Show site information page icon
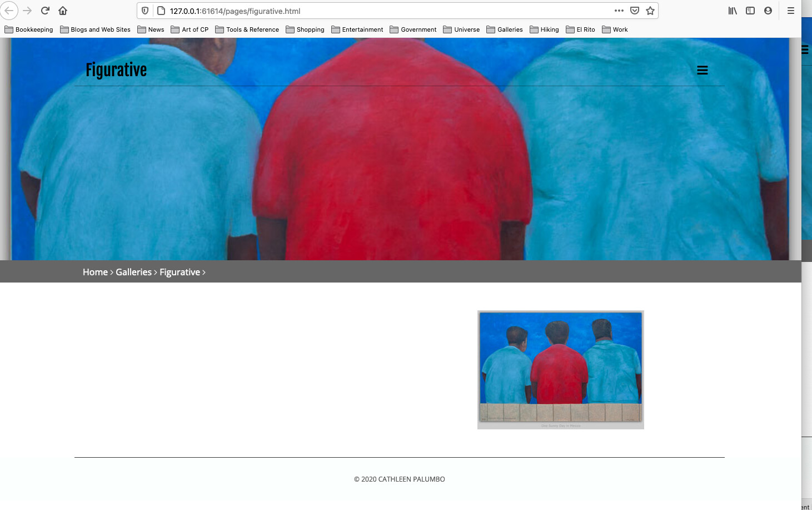812x510 pixels. point(161,11)
